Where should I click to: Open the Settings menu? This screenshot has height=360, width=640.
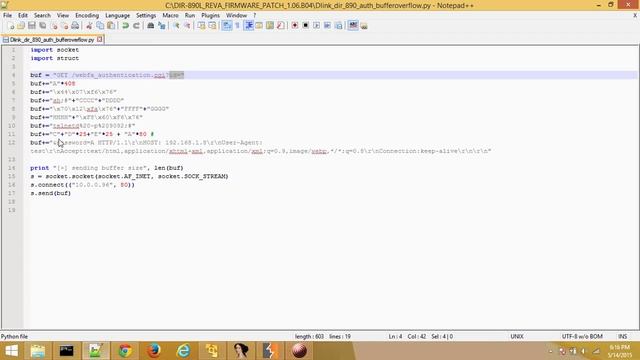point(146,16)
